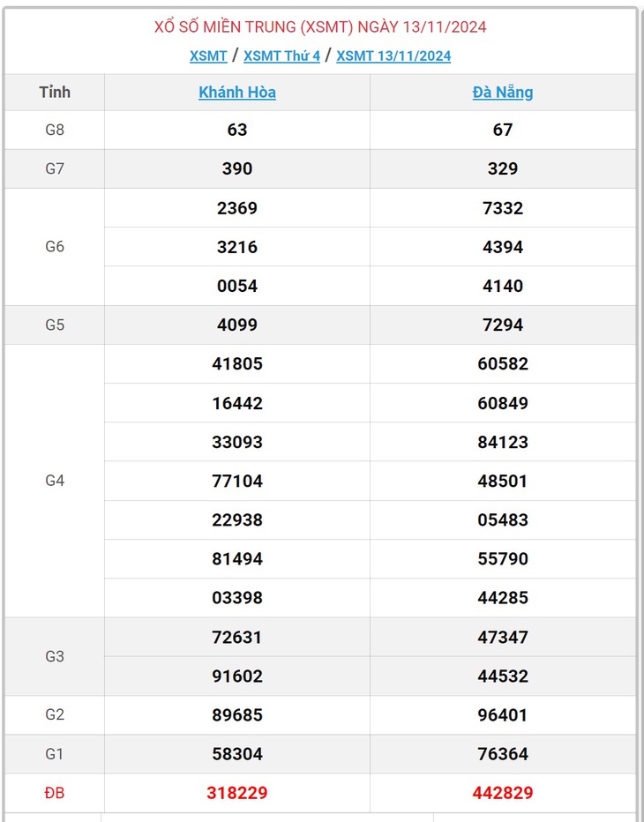Screen dimensions: 644x822
Task: Open the XSMT breadcrumb link
Action: [x=208, y=56]
